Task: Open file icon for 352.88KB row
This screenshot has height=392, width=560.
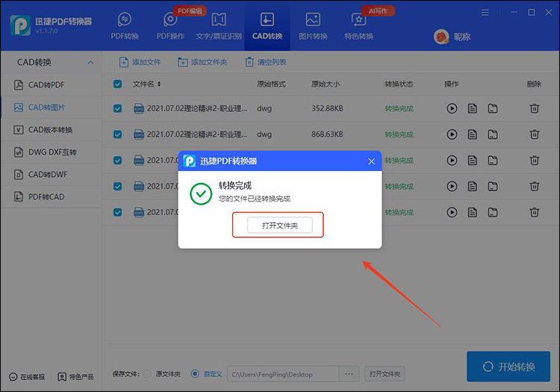Action: (x=472, y=108)
